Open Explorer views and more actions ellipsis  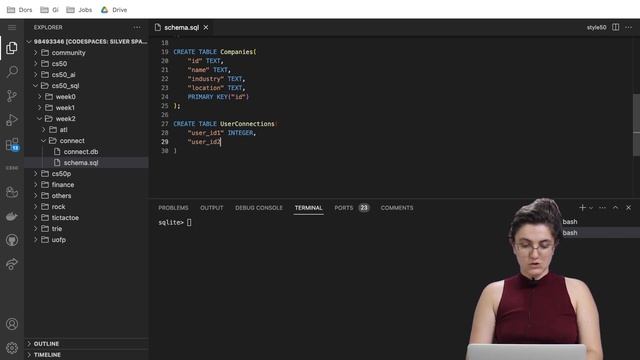tap(137, 27)
